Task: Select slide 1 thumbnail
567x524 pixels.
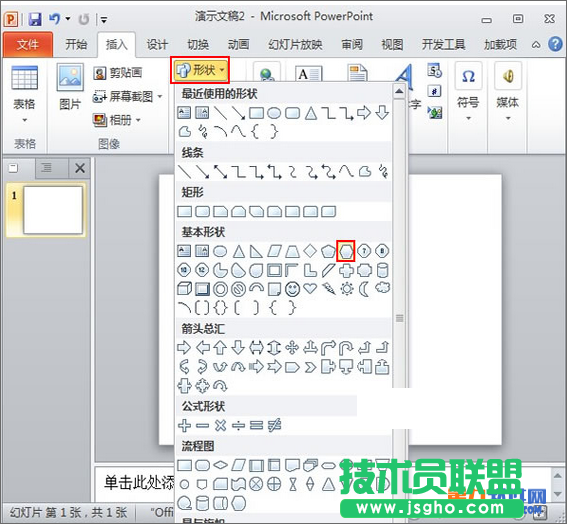Action: [53, 210]
